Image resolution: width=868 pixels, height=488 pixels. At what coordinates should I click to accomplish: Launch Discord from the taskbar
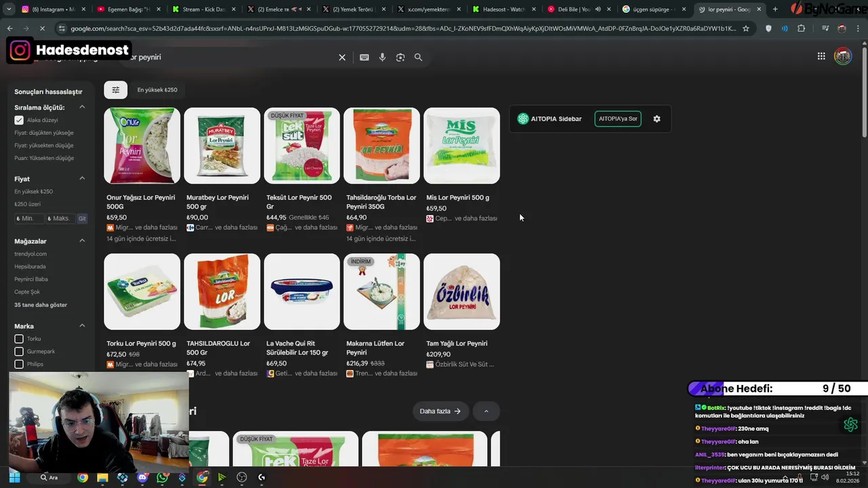[x=142, y=477]
